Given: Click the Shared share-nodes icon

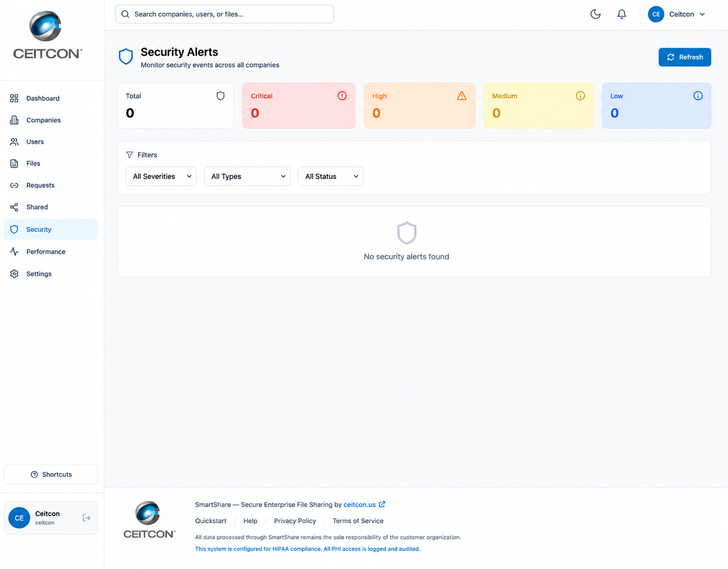Looking at the screenshot, I should pyautogui.click(x=14, y=207).
